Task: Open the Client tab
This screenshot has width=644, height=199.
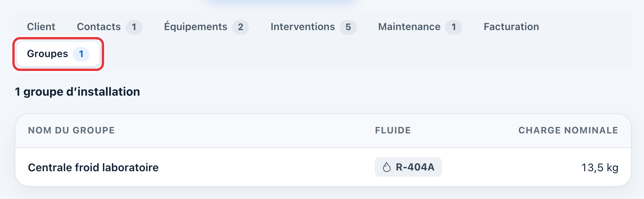Action: 41,27
